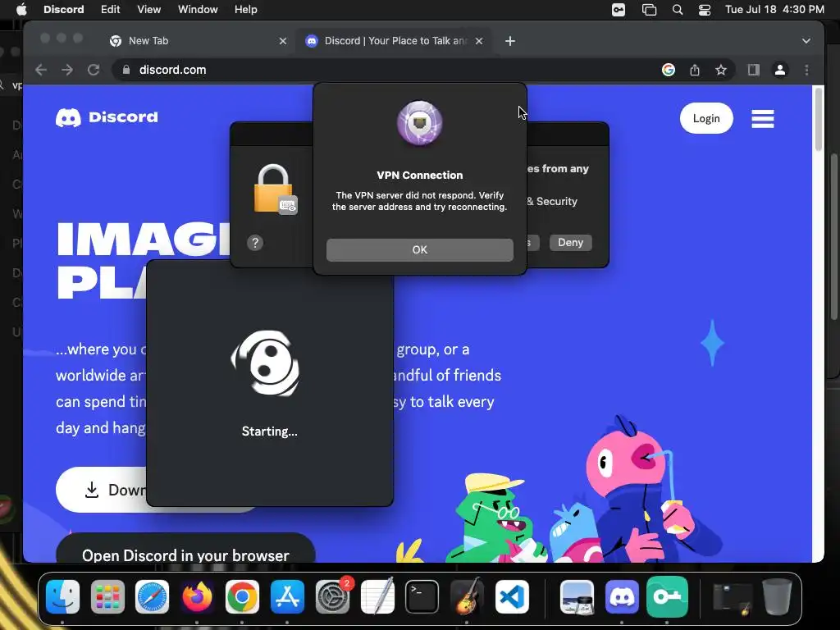
Task: Open App Store from the Dock
Action: click(287, 596)
